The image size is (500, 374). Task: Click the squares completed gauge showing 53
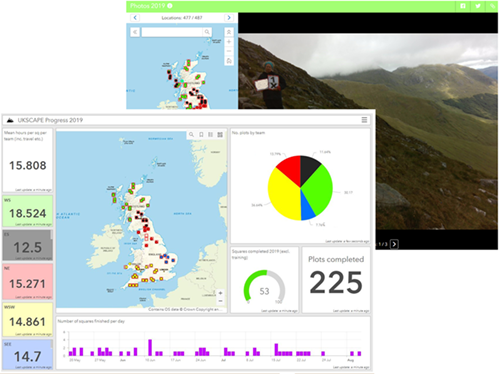(x=265, y=287)
